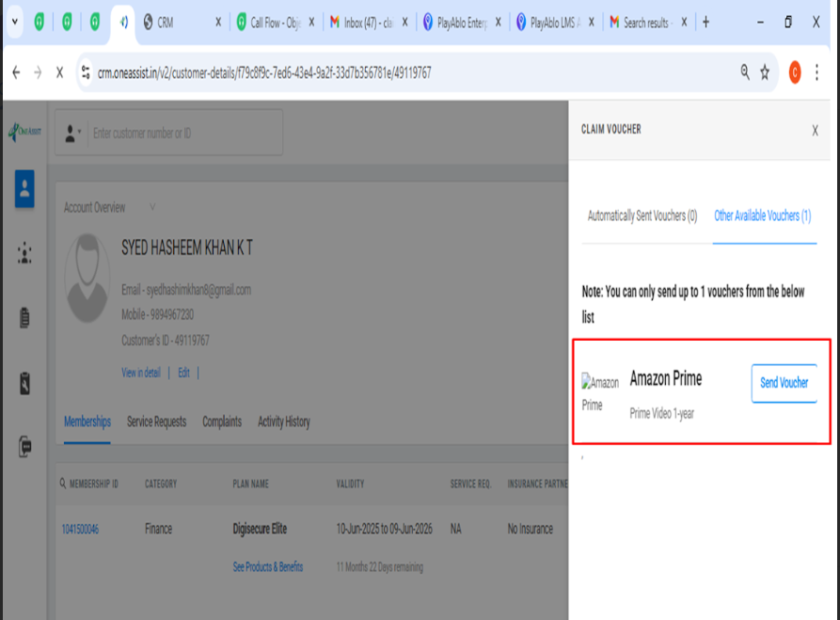Screen dimensions: 840x620
Task: Switch to Automatically Sent Vouchers tab
Action: 642,215
